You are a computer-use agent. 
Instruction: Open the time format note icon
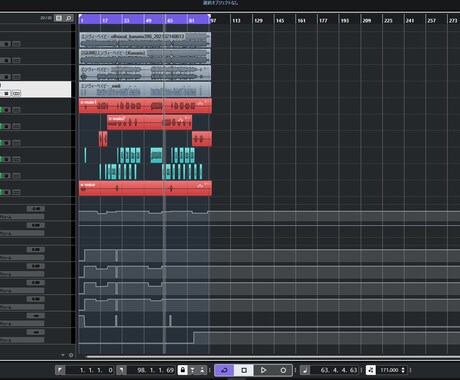[x=305, y=370]
